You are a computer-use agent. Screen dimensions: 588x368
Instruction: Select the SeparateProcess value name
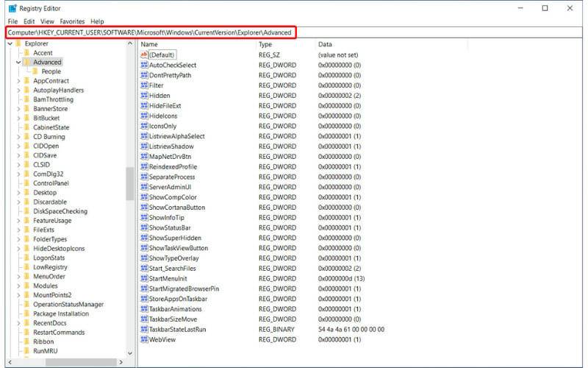coord(172,177)
